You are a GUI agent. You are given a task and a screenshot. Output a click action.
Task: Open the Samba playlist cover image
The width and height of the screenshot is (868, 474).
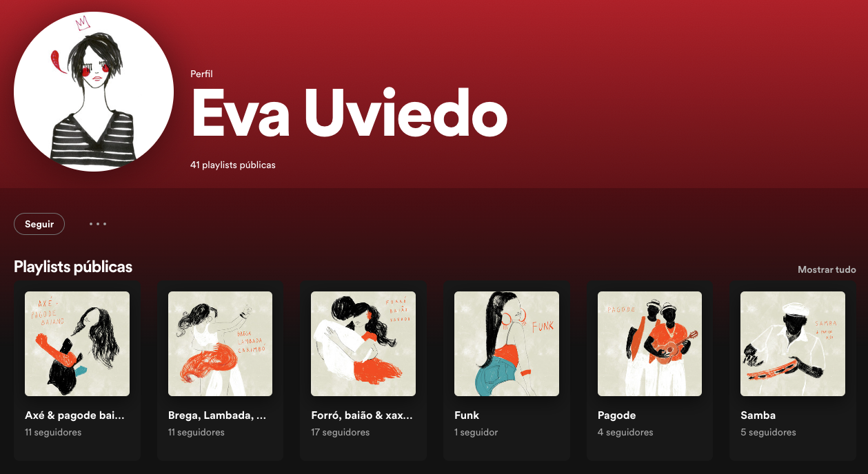pyautogui.click(x=793, y=344)
